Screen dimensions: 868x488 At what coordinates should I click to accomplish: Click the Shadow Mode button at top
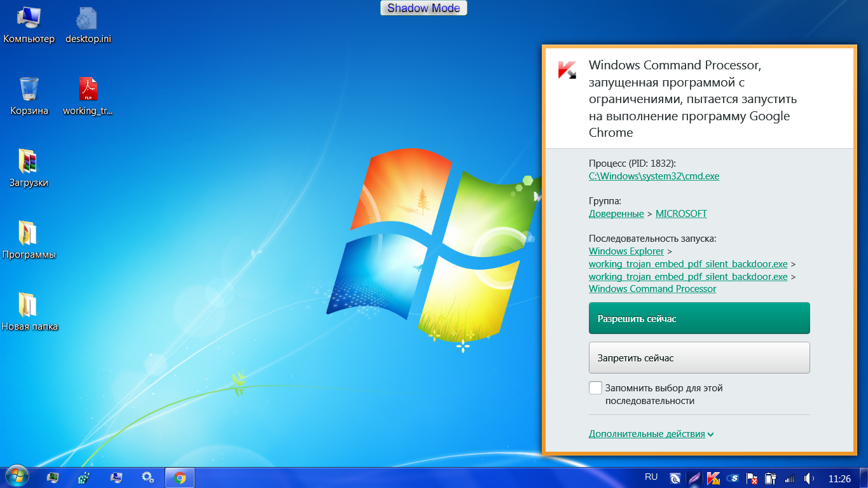(x=424, y=8)
